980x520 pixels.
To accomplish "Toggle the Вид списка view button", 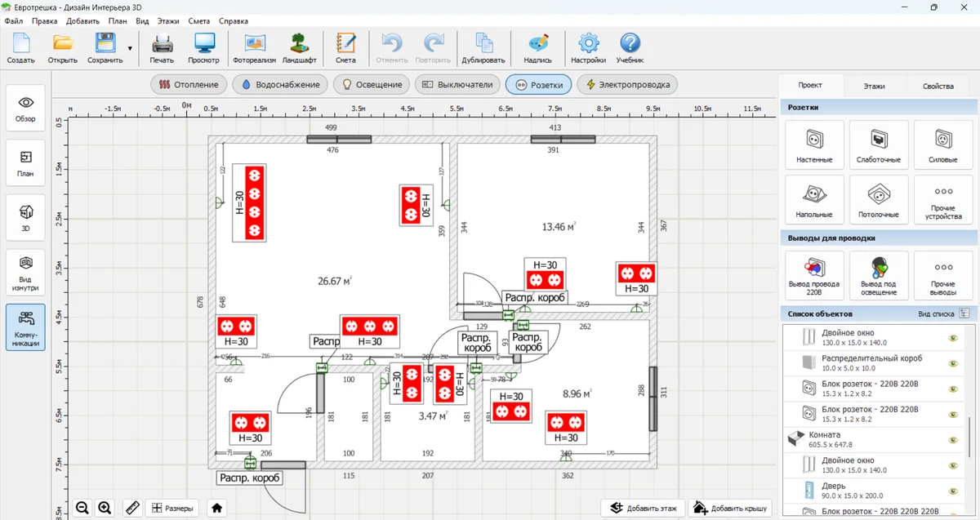I will tap(964, 313).
